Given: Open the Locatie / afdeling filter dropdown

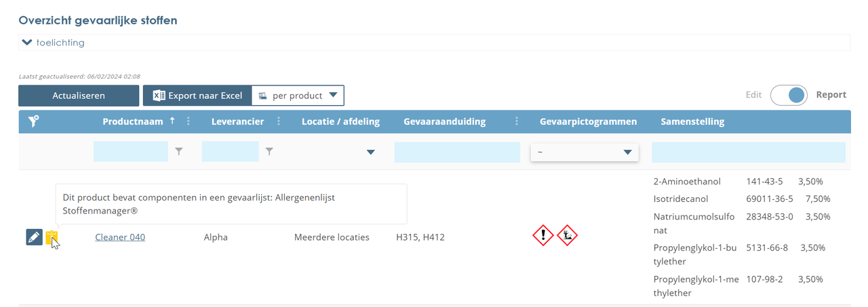Looking at the screenshot, I should pyautogui.click(x=370, y=152).
